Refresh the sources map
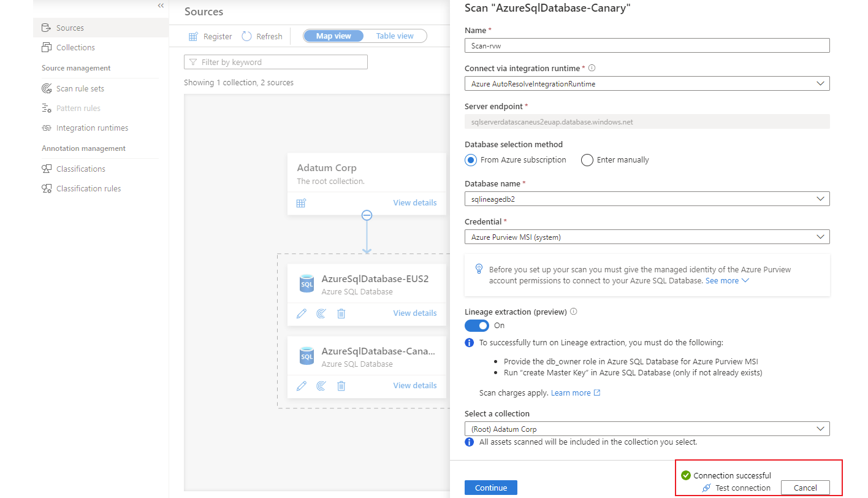Screen dimensions: 868x498 point(262,36)
